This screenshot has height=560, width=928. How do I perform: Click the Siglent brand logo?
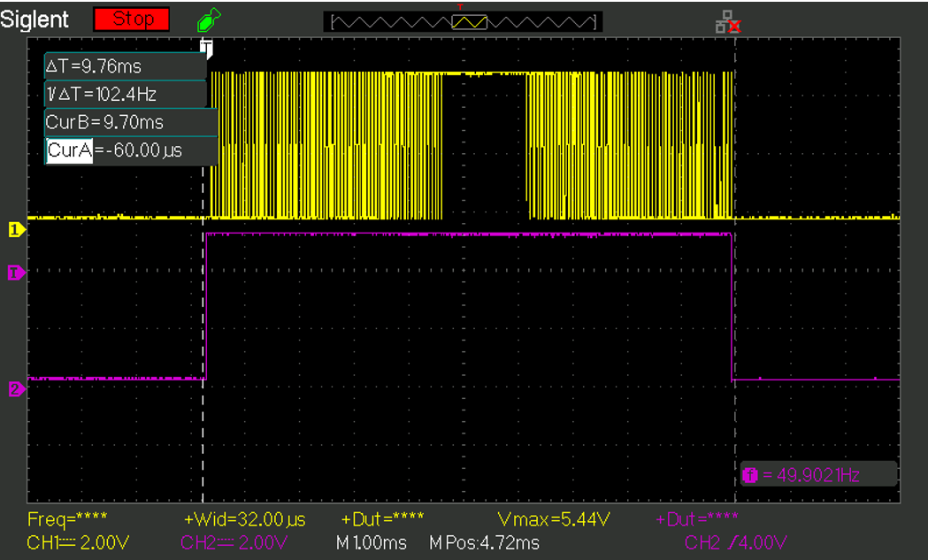click(35, 19)
